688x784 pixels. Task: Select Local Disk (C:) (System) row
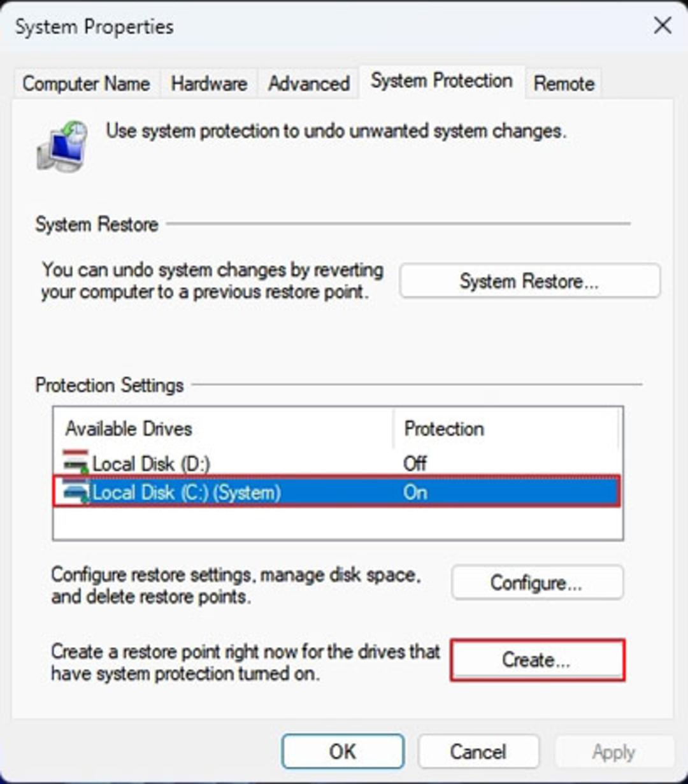pos(336,492)
